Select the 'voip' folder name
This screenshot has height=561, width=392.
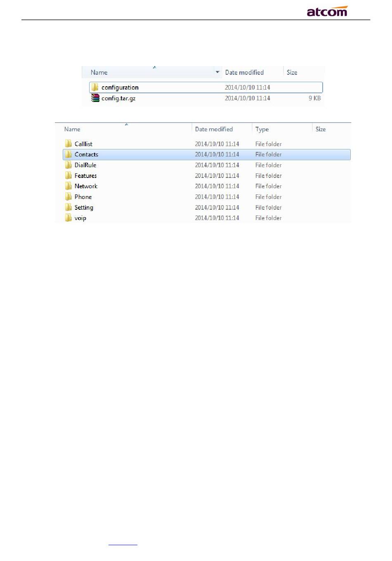point(80,218)
